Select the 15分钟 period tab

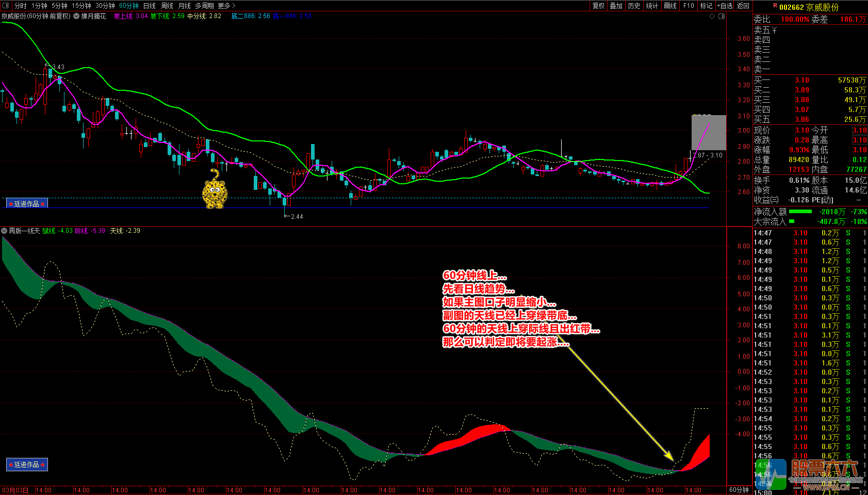tap(81, 6)
